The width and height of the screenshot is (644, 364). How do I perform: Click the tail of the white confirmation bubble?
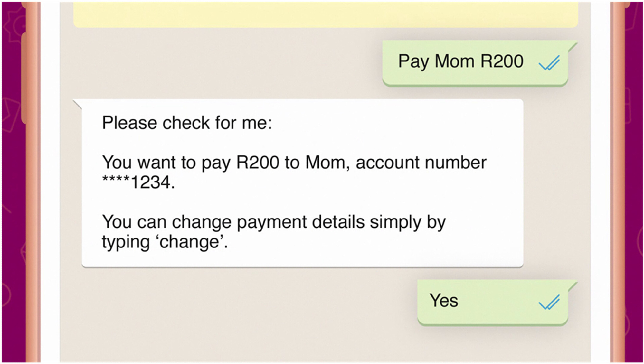77,104
